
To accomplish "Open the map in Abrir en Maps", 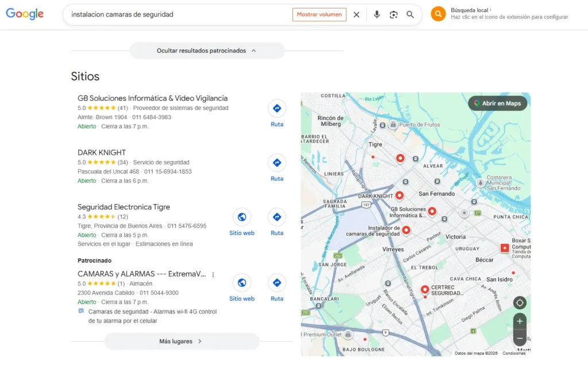I will click(497, 103).
